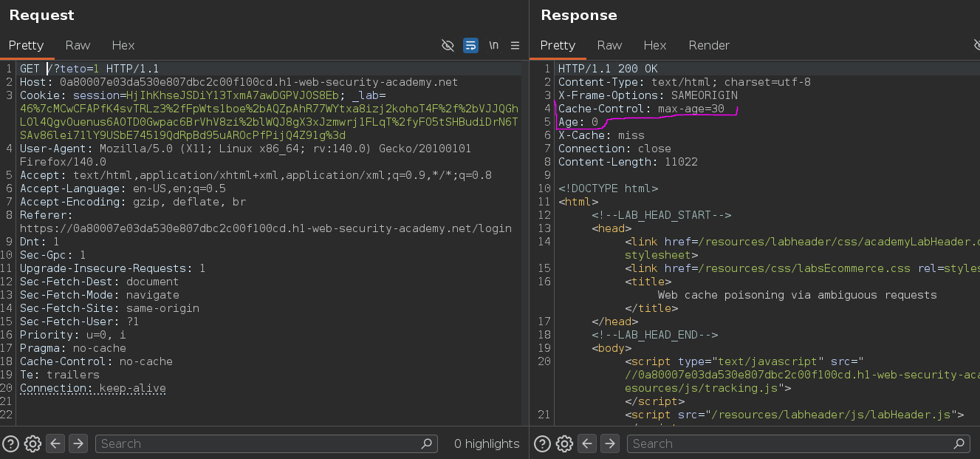Open the Response Render tab
Viewport: 980px width, 459px height.
[709, 45]
